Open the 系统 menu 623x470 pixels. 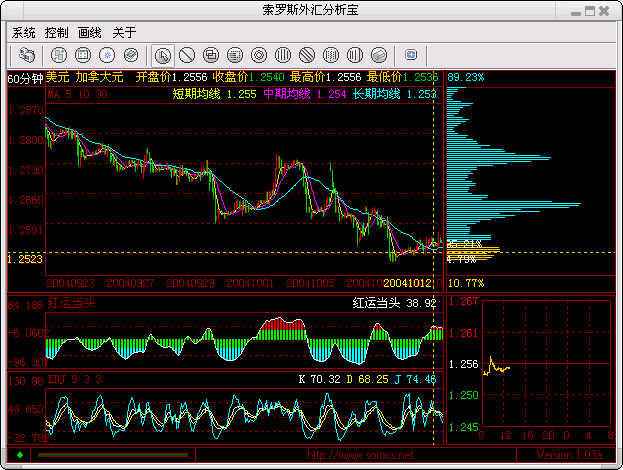pos(23,32)
